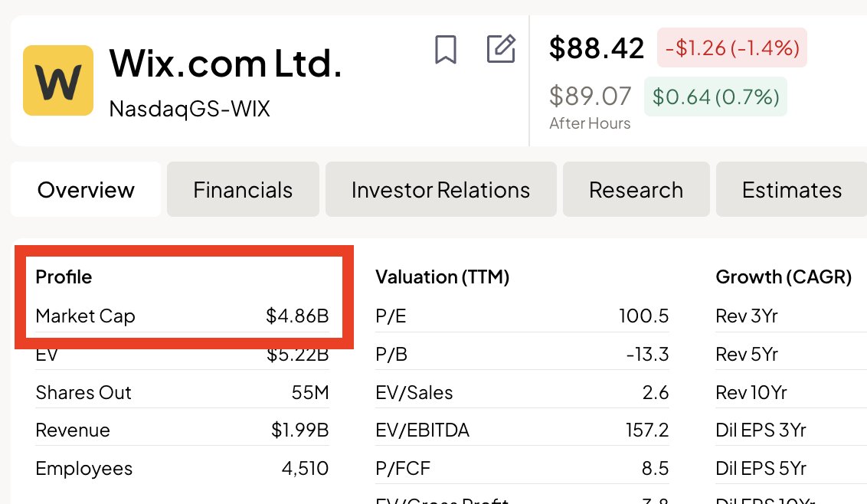Select the Revenue $1.99B row
The image size is (867, 504).
pyautogui.click(x=182, y=430)
